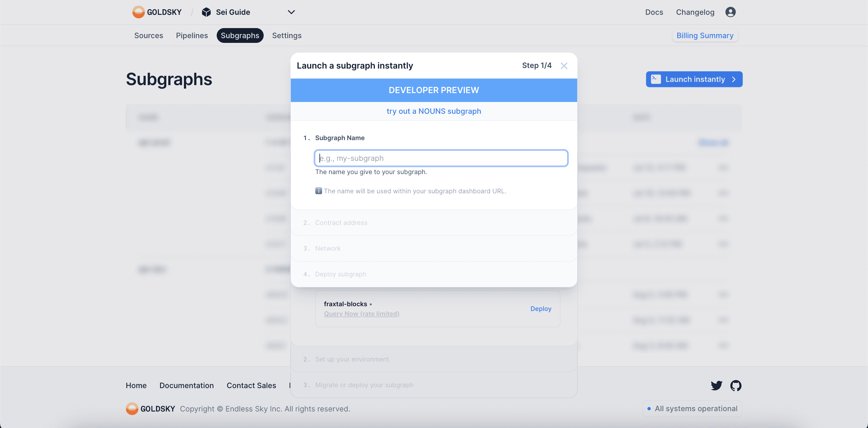Check the All systems operational status indicator

[x=692, y=408]
